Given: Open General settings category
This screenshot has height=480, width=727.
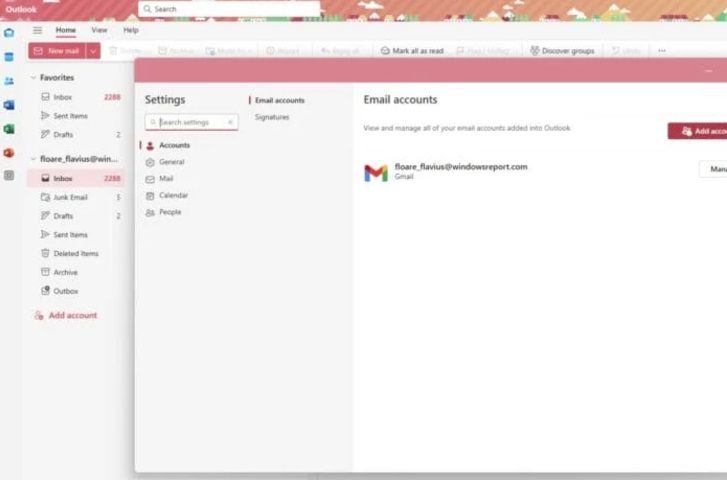Looking at the screenshot, I should (171, 162).
